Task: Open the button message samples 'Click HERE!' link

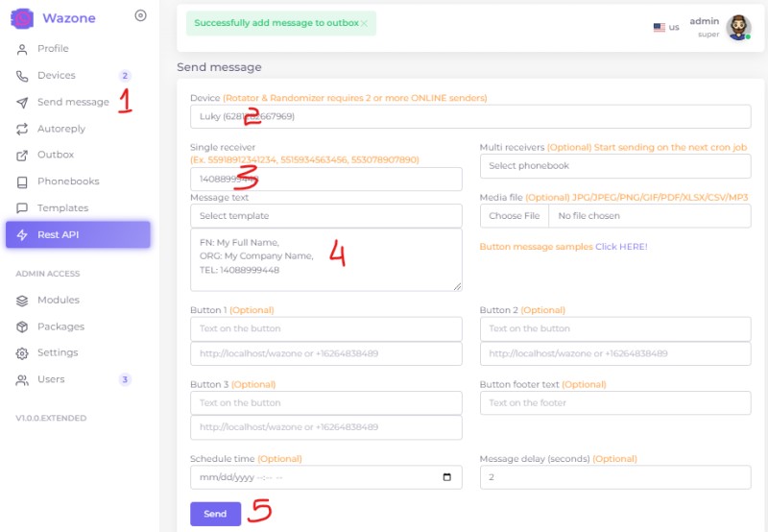Action: click(x=621, y=247)
